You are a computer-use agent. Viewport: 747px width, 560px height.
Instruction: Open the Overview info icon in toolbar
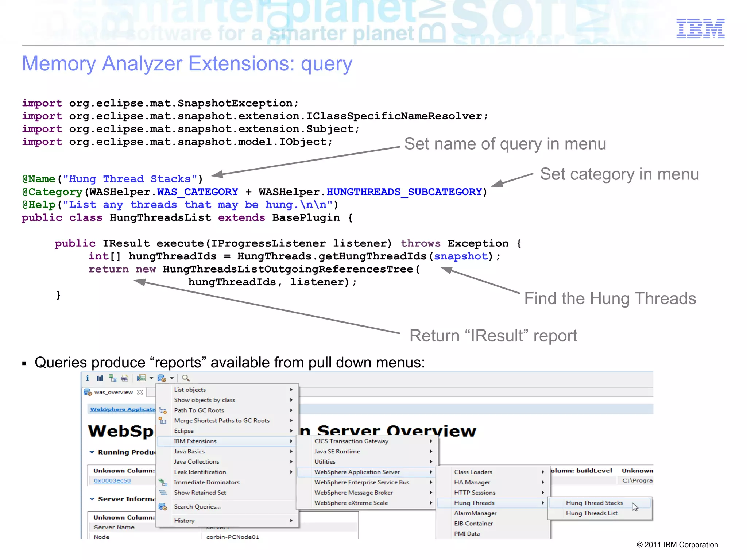point(88,378)
